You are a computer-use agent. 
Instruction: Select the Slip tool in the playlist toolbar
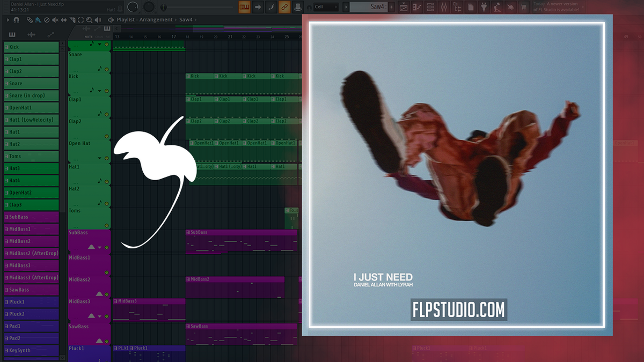coord(63,20)
